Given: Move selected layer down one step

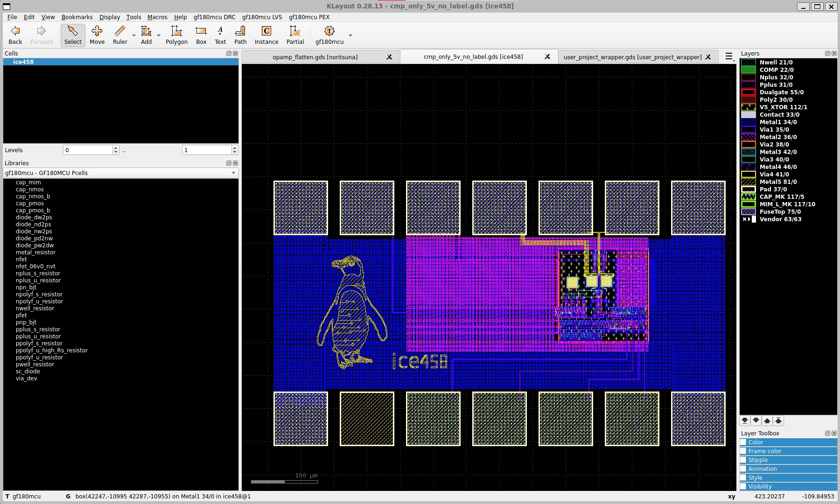Looking at the screenshot, I should tap(756, 420).
